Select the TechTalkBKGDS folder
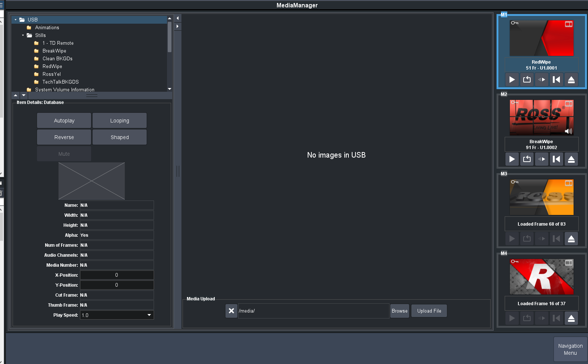 pos(60,82)
